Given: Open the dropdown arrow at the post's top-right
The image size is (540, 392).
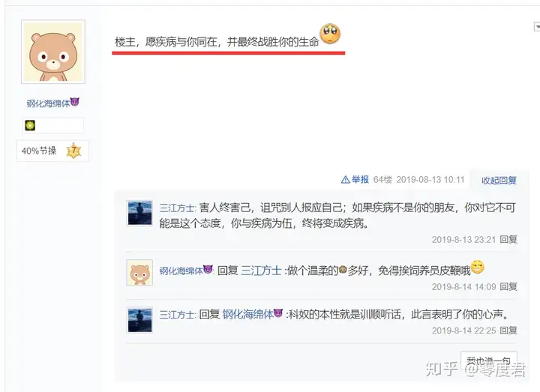Looking at the screenshot, I should [x=537, y=26].
